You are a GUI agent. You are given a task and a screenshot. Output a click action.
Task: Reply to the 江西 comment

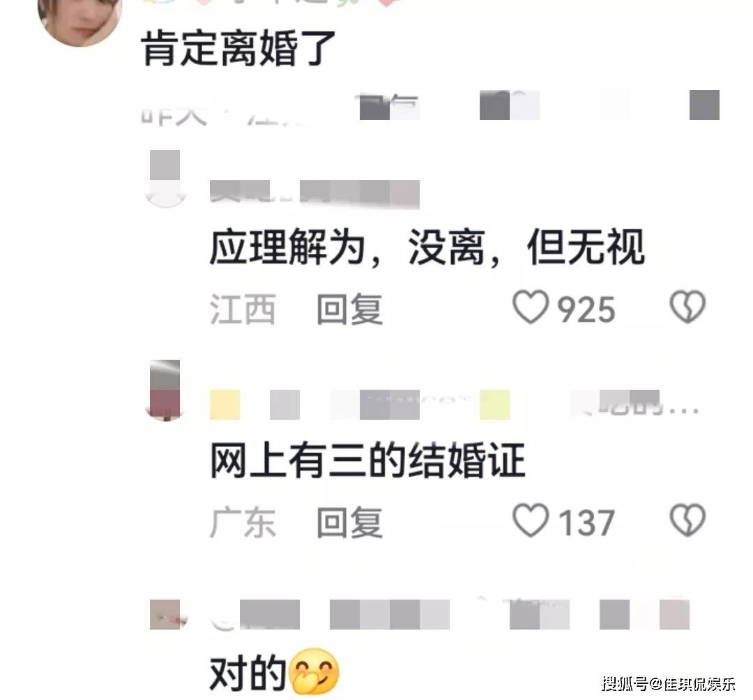point(349,309)
